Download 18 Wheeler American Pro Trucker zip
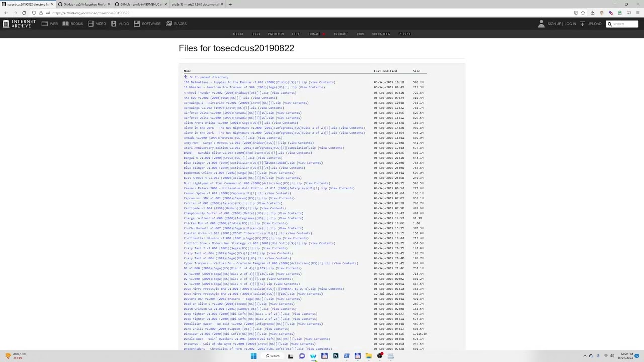 [240, 87]
